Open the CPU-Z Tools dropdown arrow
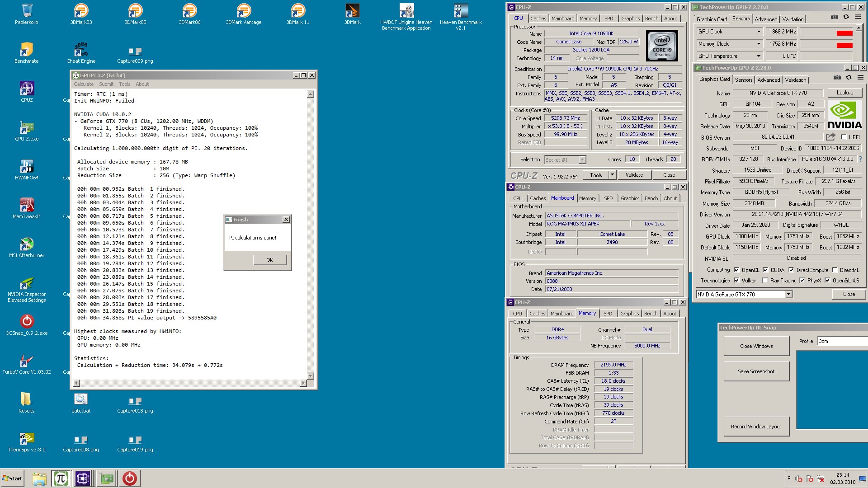This screenshot has width=868, height=488. 612,175
